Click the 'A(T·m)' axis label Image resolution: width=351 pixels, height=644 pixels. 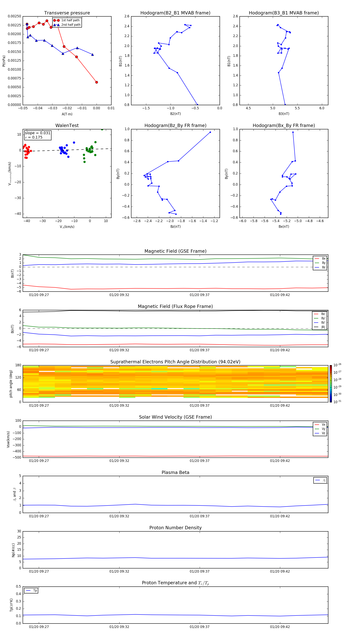(67, 114)
